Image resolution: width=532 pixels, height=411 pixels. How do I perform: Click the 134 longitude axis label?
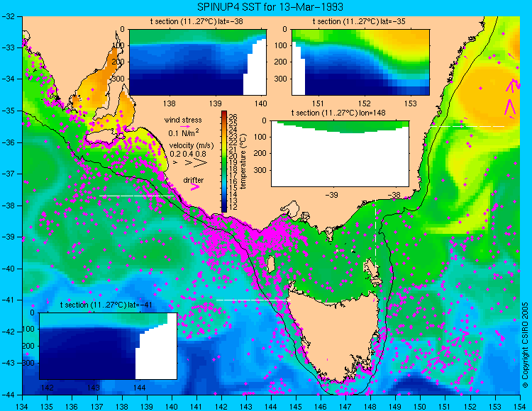pyautogui.click(x=23, y=407)
